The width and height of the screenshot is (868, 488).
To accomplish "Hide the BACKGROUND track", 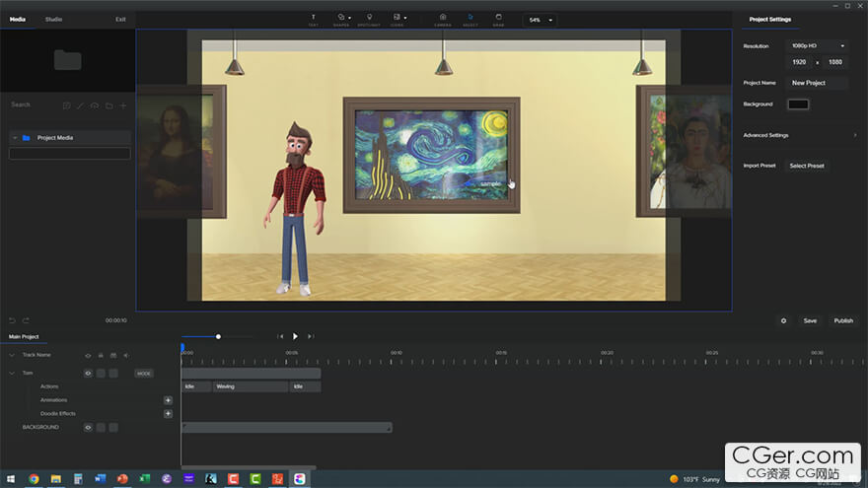I will click(x=88, y=428).
